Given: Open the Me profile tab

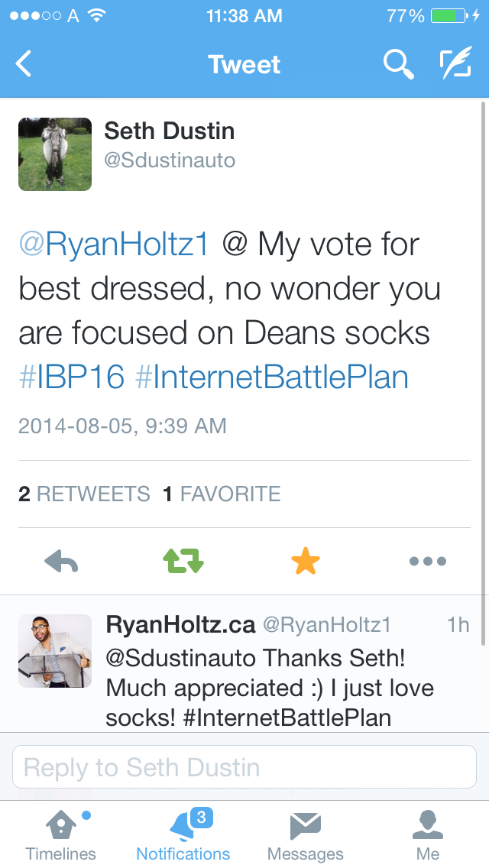Looking at the screenshot, I should click(428, 834).
